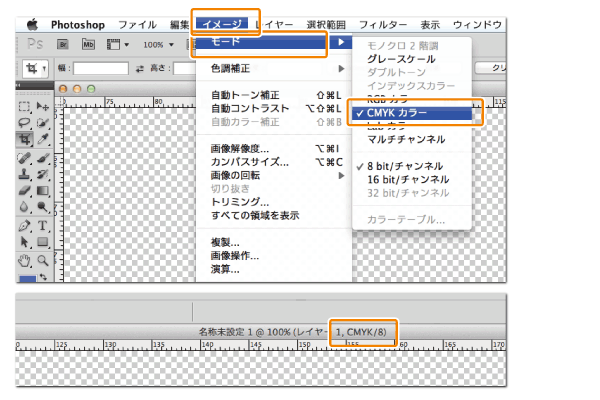Open the フィルター menu

point(383,25)
